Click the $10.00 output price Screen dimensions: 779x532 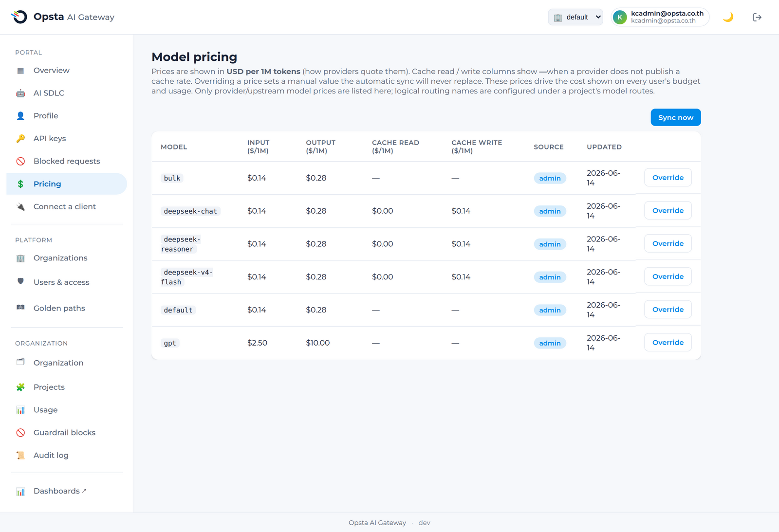(x=318, y=343)
